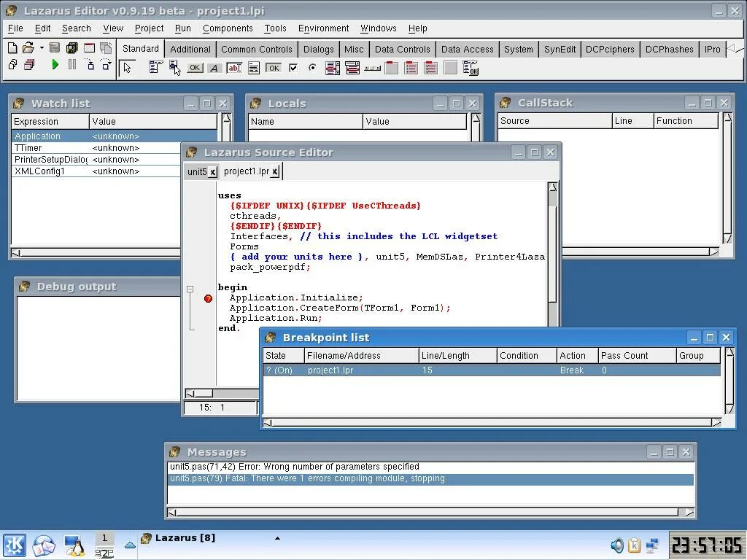Switch to the unit5 editor tab
Screen dimensions: 747x560
coord(197,171)
